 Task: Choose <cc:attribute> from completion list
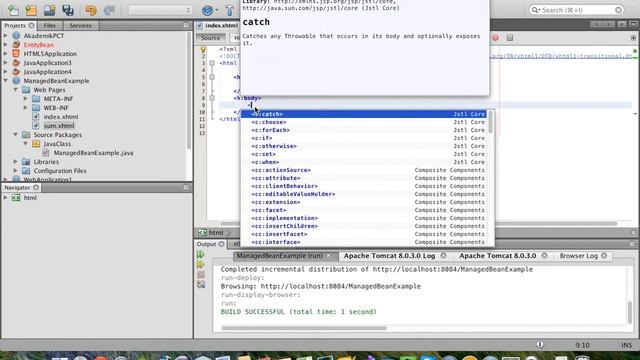click(363, 178)
